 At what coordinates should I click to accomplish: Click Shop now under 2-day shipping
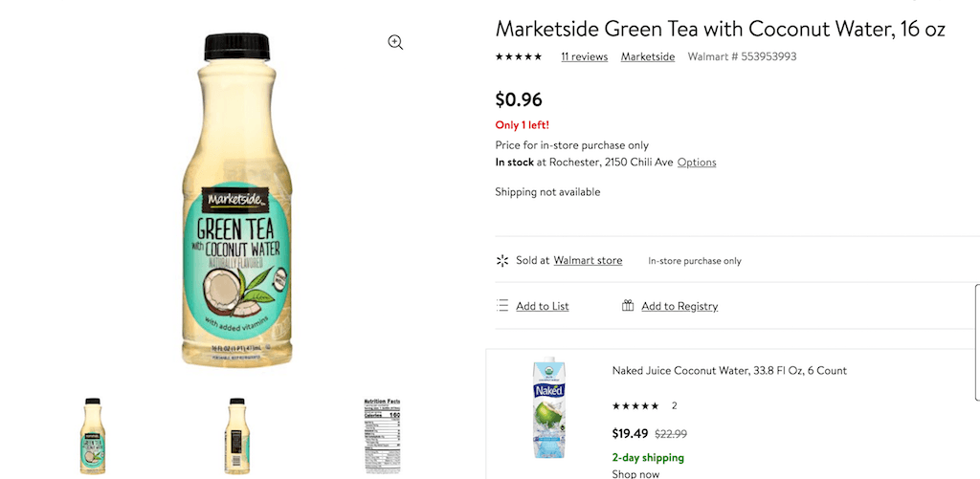click(x=635, y=473)
